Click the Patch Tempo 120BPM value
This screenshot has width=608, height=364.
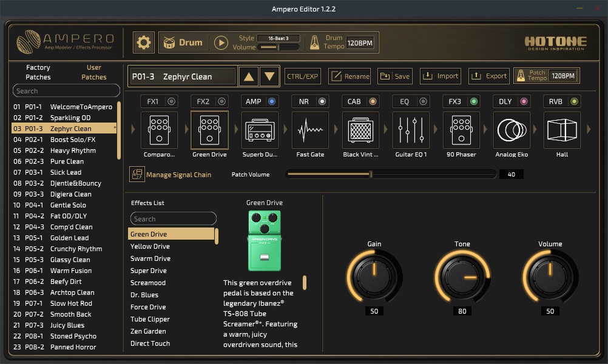pyautogui.click(x=563, y=76)
